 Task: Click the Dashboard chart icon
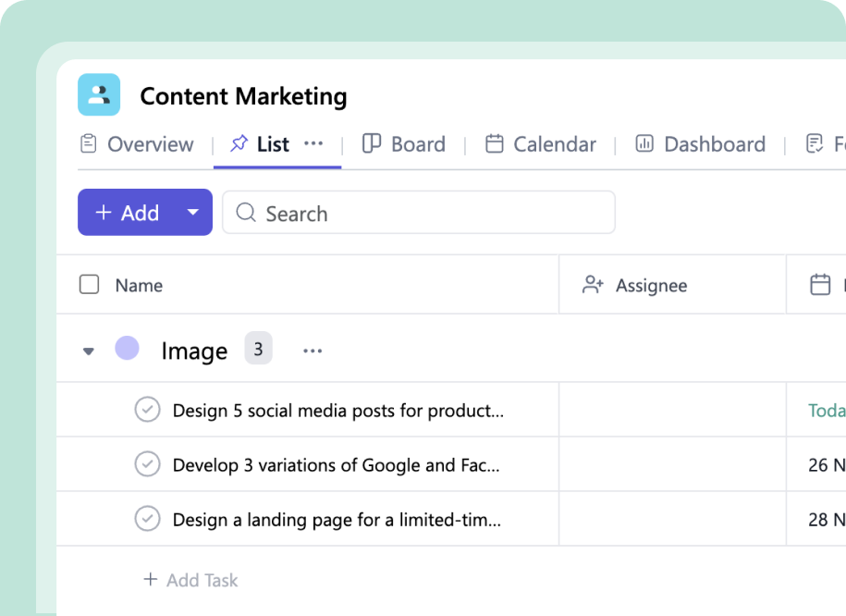644,143
